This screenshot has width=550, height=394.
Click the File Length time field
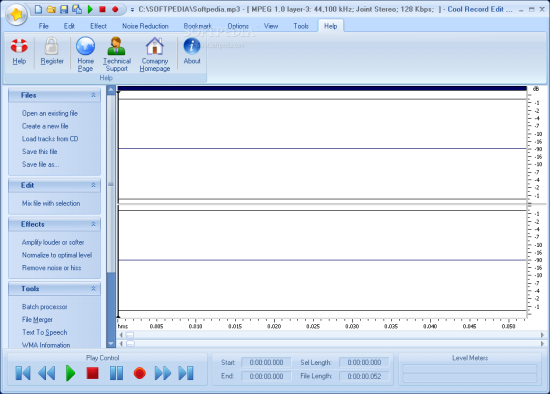coord(364,376)
